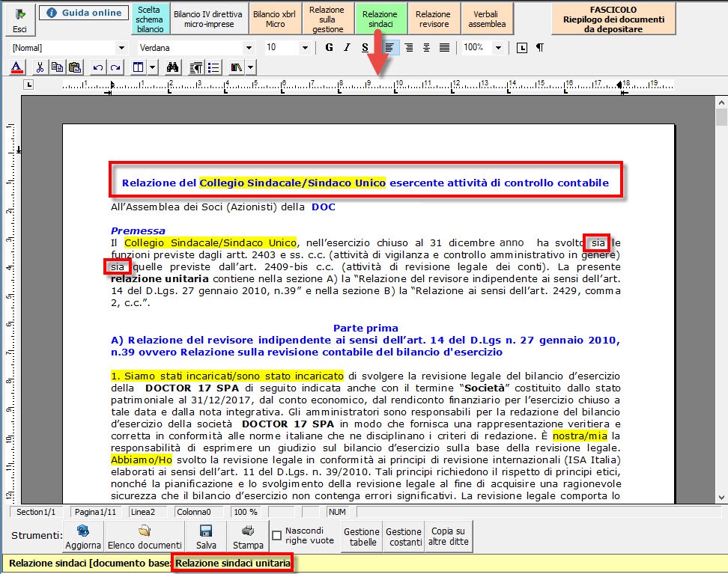Click the books library icon
The height and width of the screenshot is (574, 728).
click(x=237, y=68)
